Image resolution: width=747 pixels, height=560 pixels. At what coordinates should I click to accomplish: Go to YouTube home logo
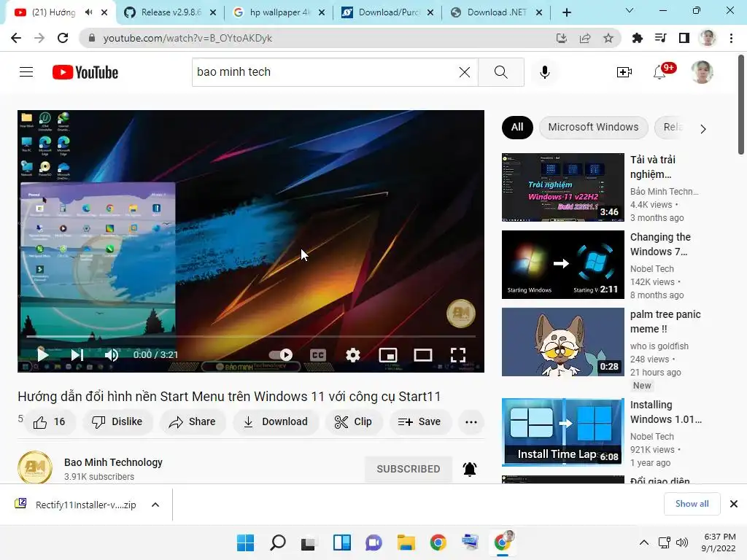pos(85,72)
